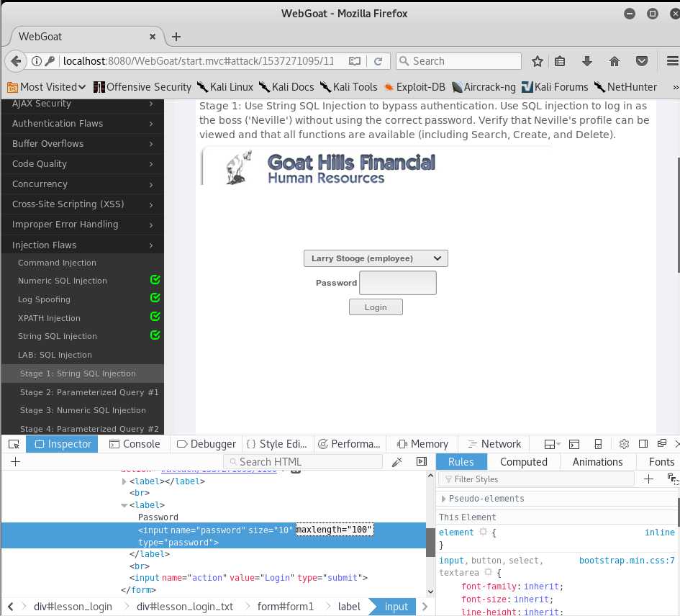This screenshot has width=680, height=616.
Task: Select the div#lesson_login breadcrumb
Action: [x=73, y=607]
